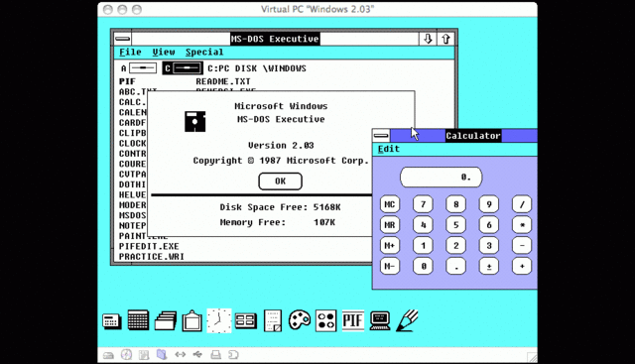
Task: Click the 2 key on Calculator
Action: point(456,245)
